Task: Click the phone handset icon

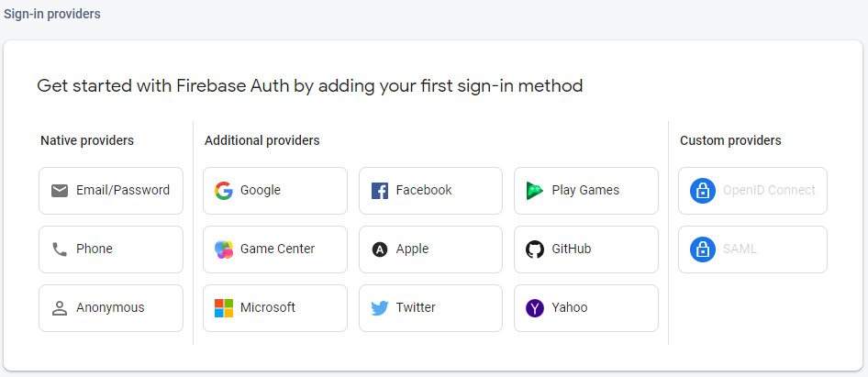Action: tap(60, 249)
